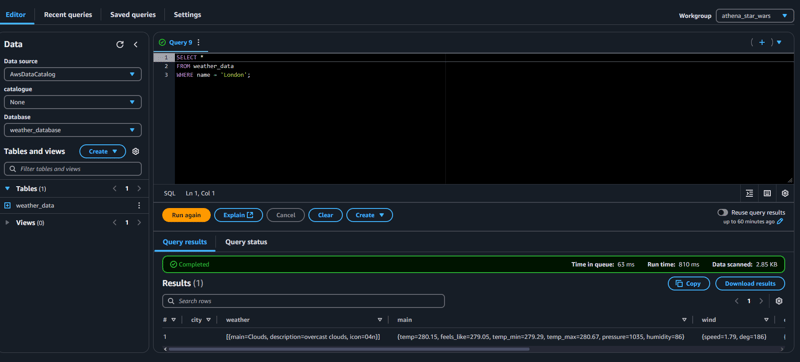Expand the Views section

point(7,223)
